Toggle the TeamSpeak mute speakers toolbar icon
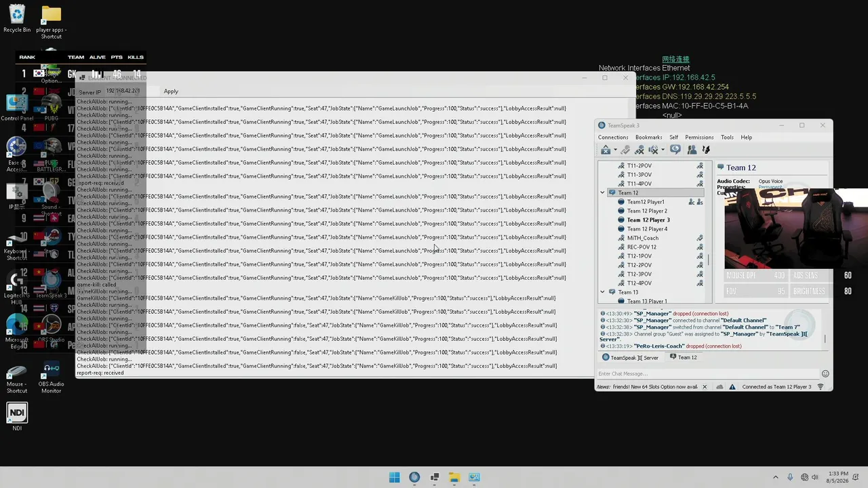 pyautogui.click(x=653, y=150)
